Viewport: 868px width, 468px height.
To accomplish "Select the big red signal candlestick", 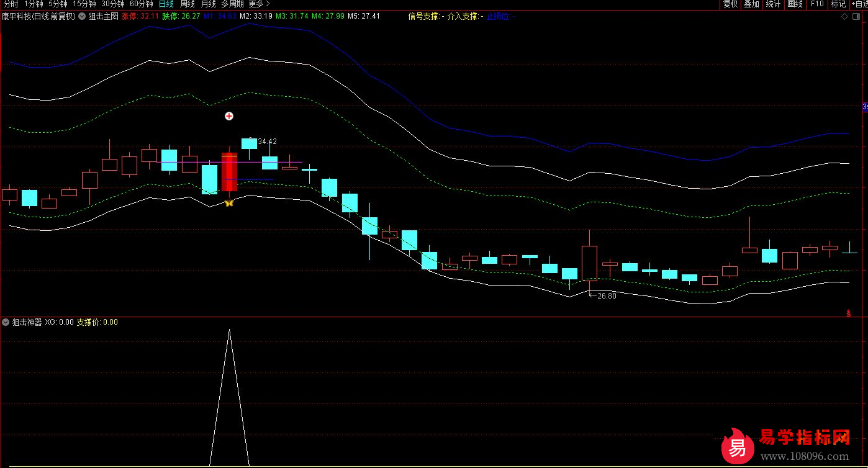I will 229,171.
